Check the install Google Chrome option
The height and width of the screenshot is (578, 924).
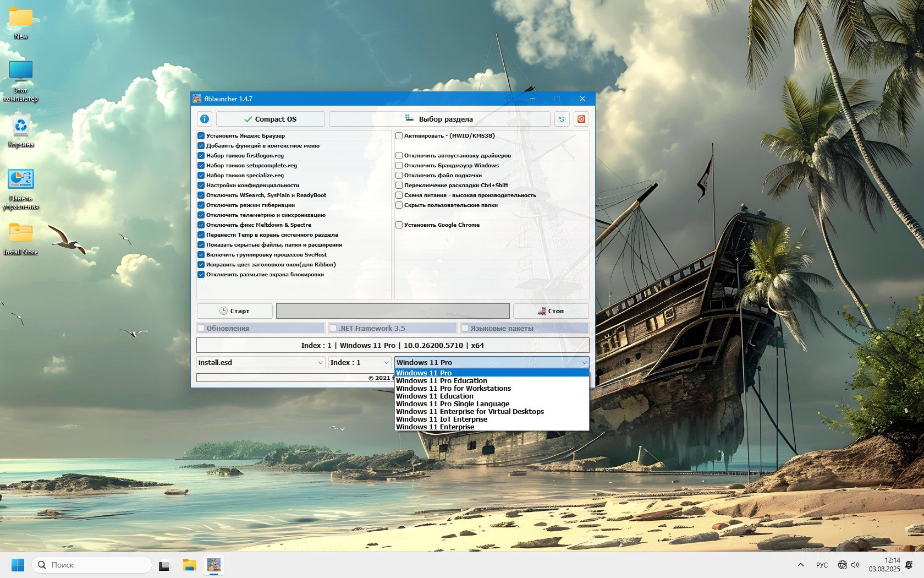(x=399, y=225)
